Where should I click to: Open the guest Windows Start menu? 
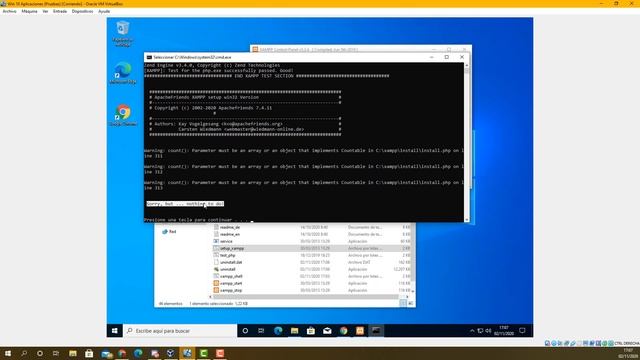point(115,331)
